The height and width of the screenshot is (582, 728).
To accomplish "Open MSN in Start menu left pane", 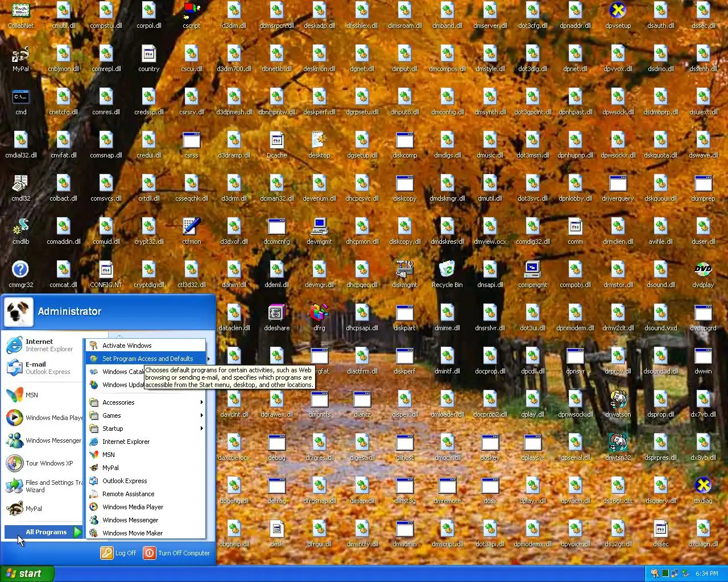I will pyautogui.click(x=44, y=394).
